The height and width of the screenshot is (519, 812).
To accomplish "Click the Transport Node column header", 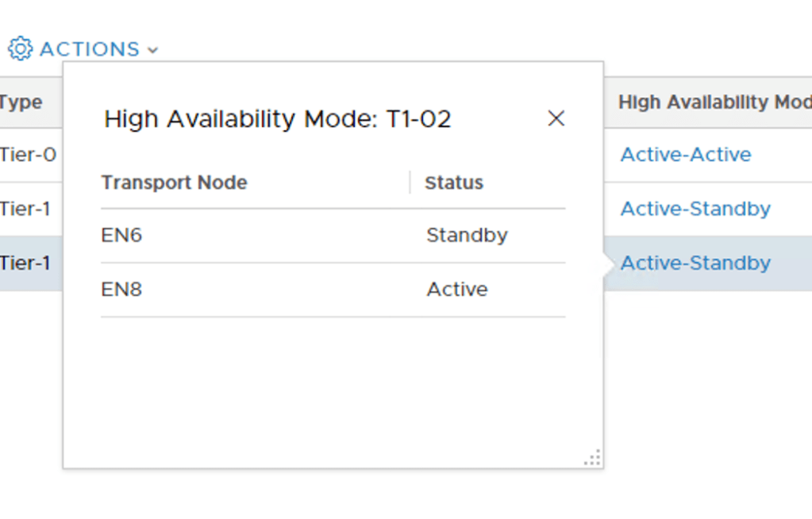I will 174,183.
